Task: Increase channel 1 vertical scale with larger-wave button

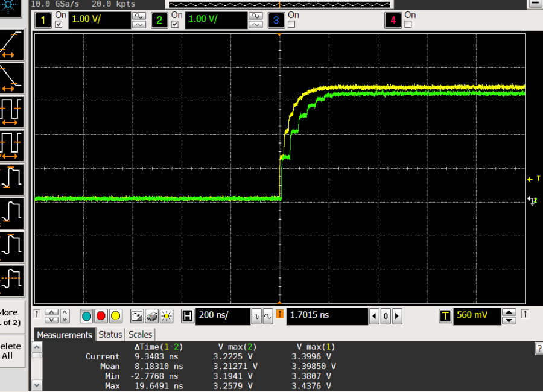Action: [x=139, y=16]
